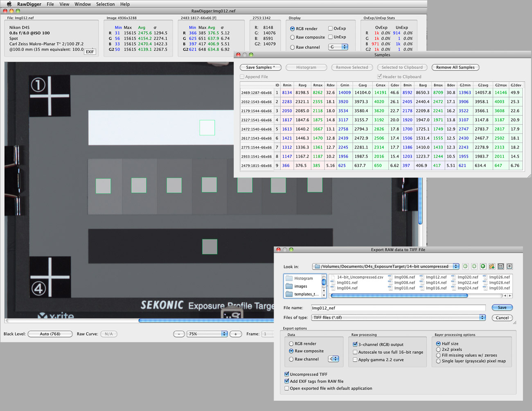Switch file browser to list view
This screenshot has width=532, height=411.
click(x=501, y=266)
